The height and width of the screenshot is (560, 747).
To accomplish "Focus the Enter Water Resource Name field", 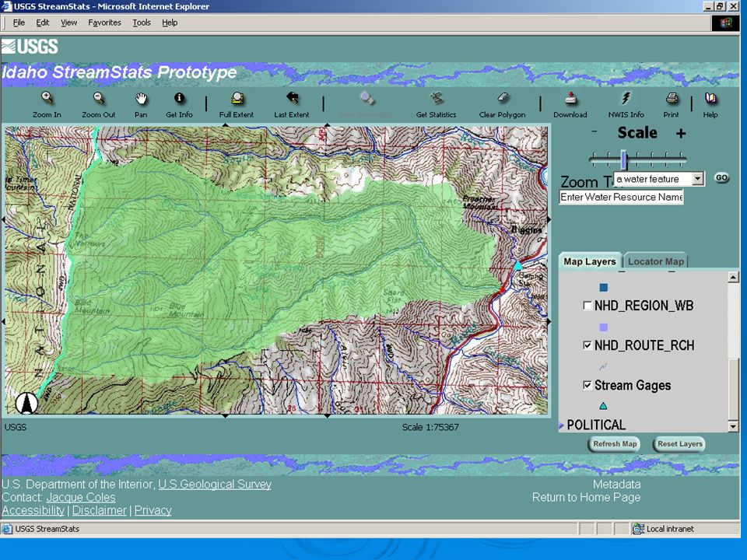I will (x=621, y=197).
